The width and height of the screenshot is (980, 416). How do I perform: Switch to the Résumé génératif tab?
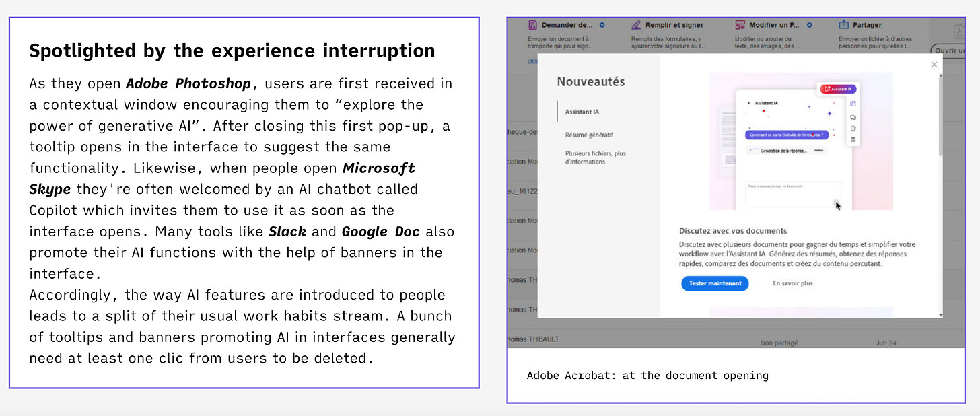[589, 135]
